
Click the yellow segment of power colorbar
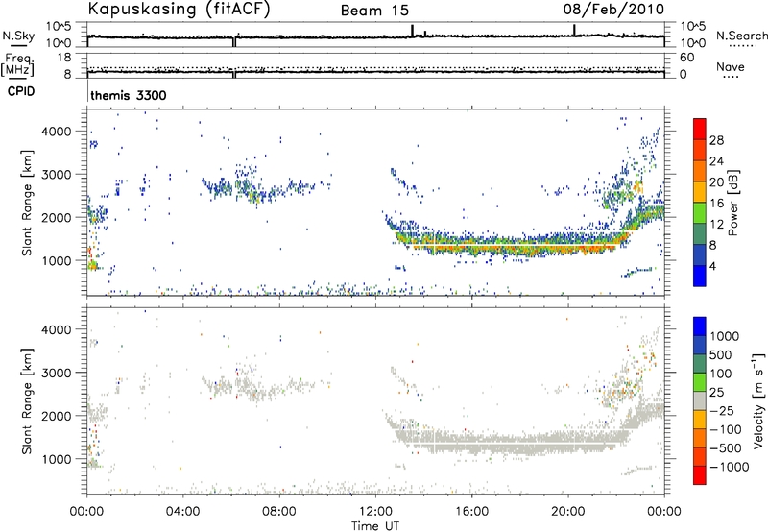coord(700,192)
